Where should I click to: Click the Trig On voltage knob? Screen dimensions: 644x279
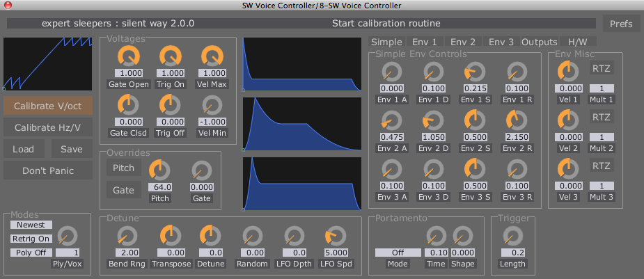(171, 56)
